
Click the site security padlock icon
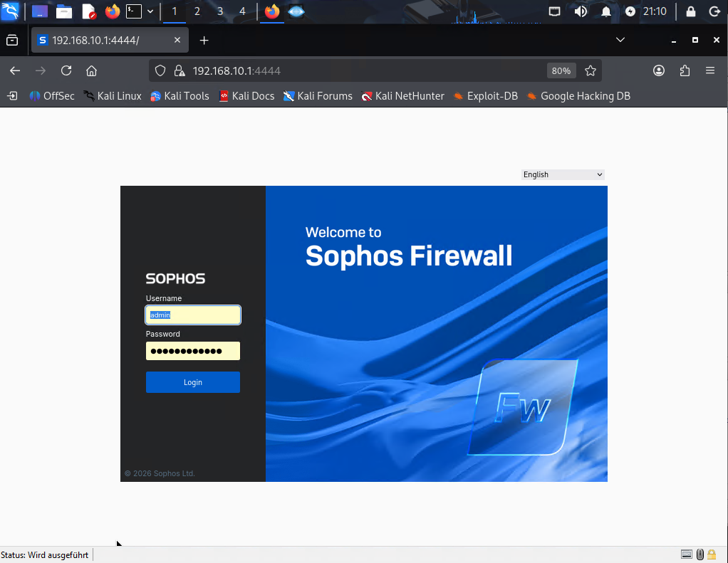180,70
